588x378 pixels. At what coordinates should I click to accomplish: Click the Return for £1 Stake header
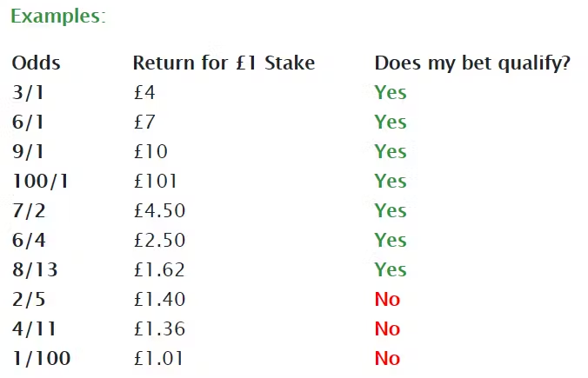(x=224, y=63)
